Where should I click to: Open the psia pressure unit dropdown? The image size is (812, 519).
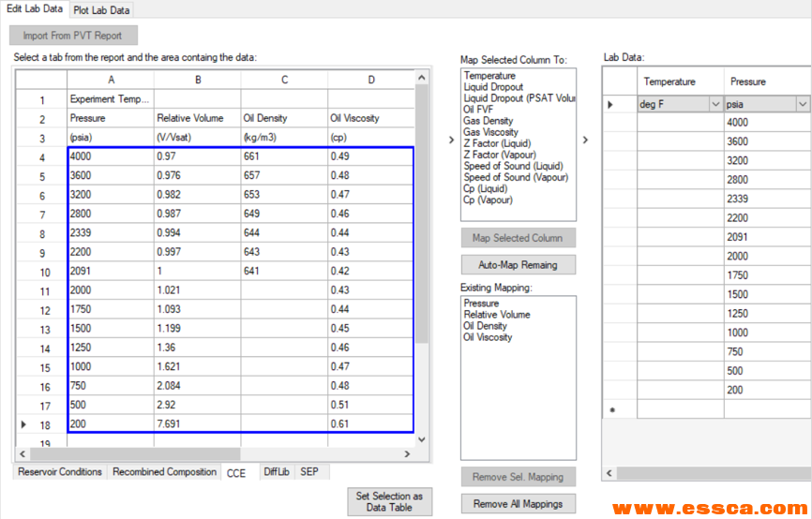[803, 104]
